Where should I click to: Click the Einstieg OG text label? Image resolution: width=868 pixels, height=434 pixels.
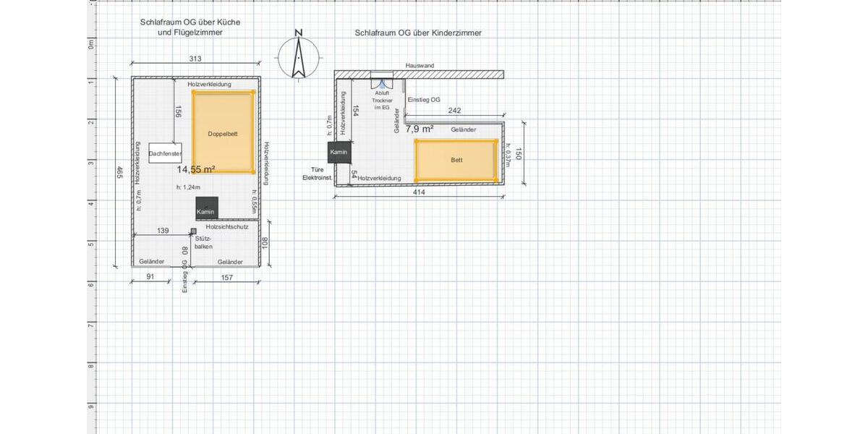tap(425, 100)
